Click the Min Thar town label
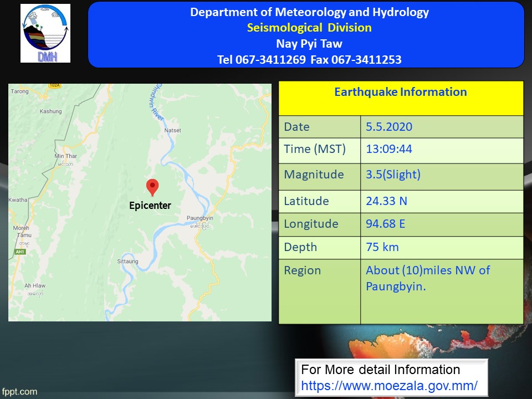The image size is (532, 399). coord(65,156)
